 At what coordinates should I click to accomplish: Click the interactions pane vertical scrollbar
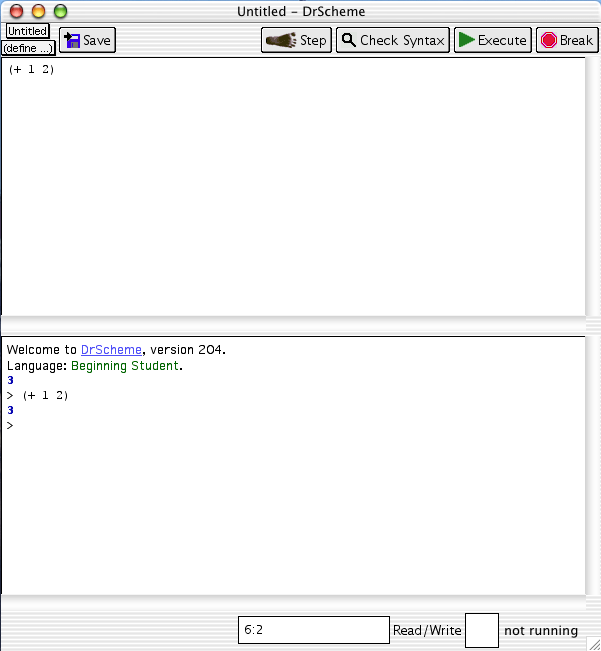593,465
